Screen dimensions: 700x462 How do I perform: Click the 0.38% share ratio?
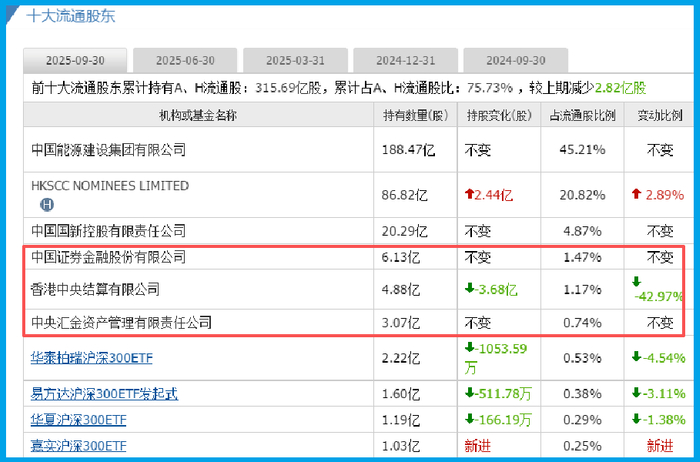582,394
